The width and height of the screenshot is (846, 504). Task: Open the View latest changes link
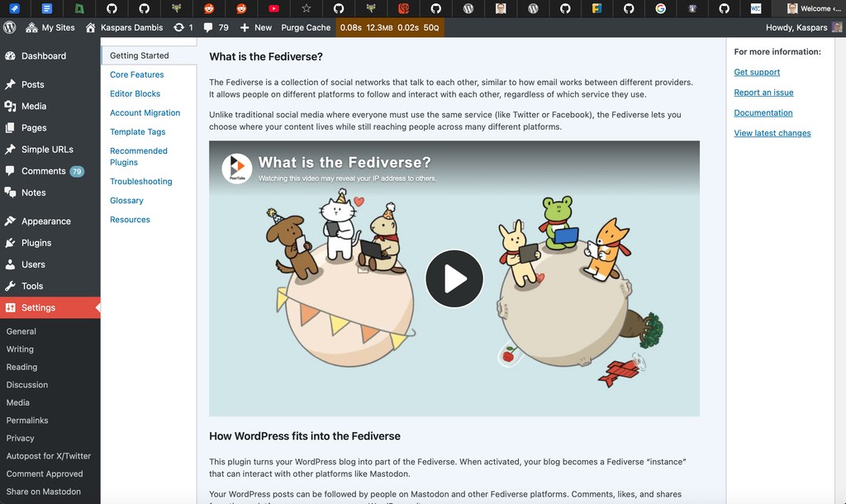[x=772, y=133]
